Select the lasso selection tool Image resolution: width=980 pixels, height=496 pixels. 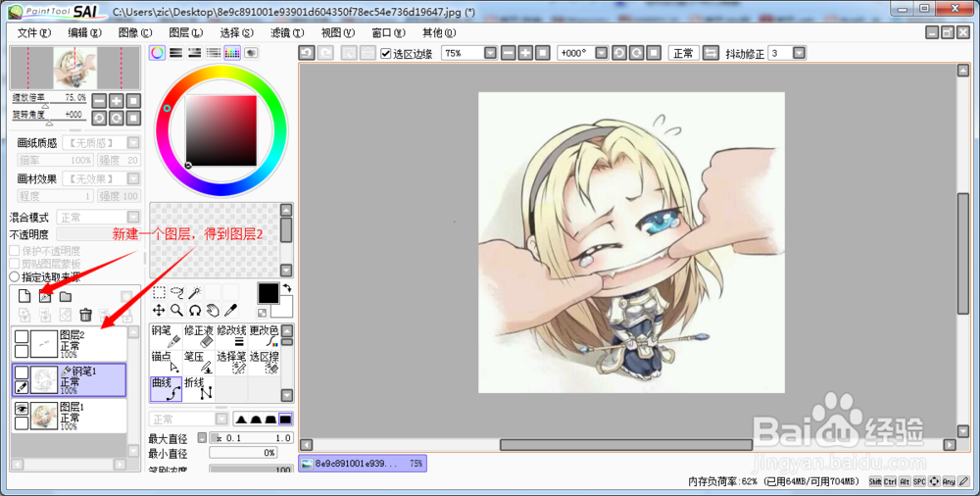(x=176, y=292)
